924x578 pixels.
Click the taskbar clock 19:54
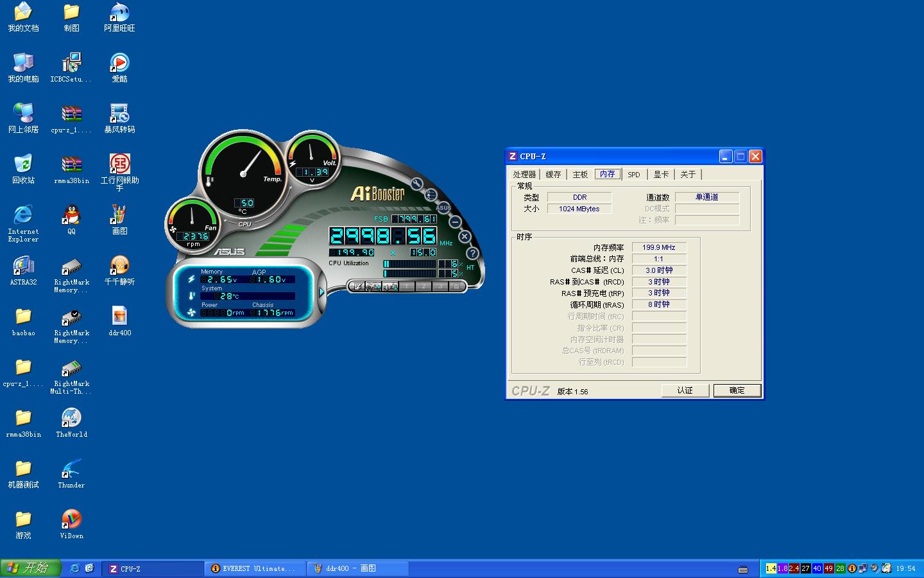click(x=905, y=568)
